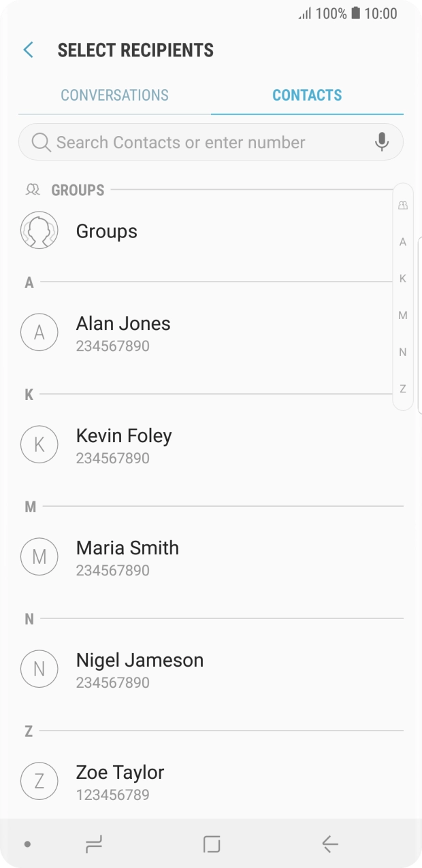The width and height of the screenshot is (422, 868).
Task: Tap the groups icon in the GROUPS header
Action: (31, 189)
